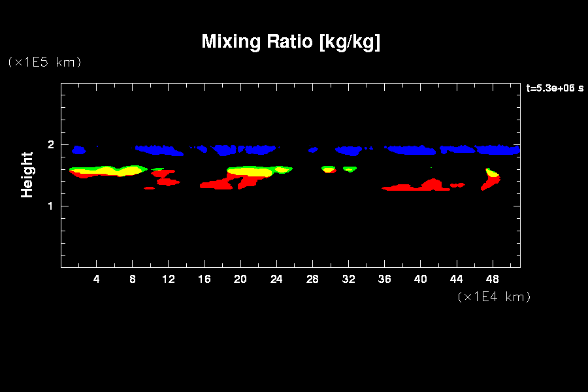Image resolution: width=588 pixels, height=392 pixels.
Task: Click x-axis tick label "12"
Action: point(169,279)
